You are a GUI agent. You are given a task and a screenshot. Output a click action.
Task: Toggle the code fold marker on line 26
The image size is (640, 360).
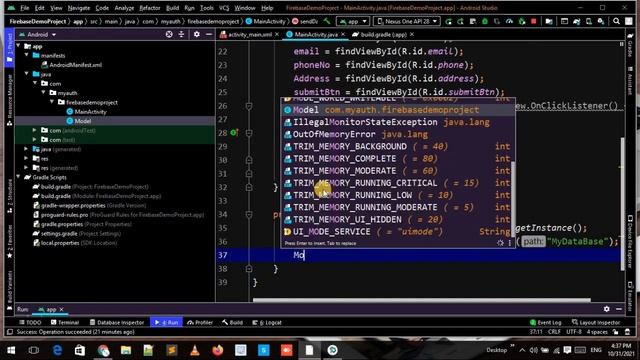tap(249, 106)
